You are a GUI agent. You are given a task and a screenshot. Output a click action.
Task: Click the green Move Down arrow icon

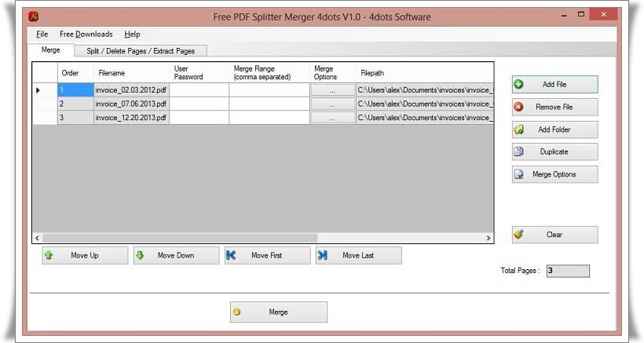click(x=140, y=255)
